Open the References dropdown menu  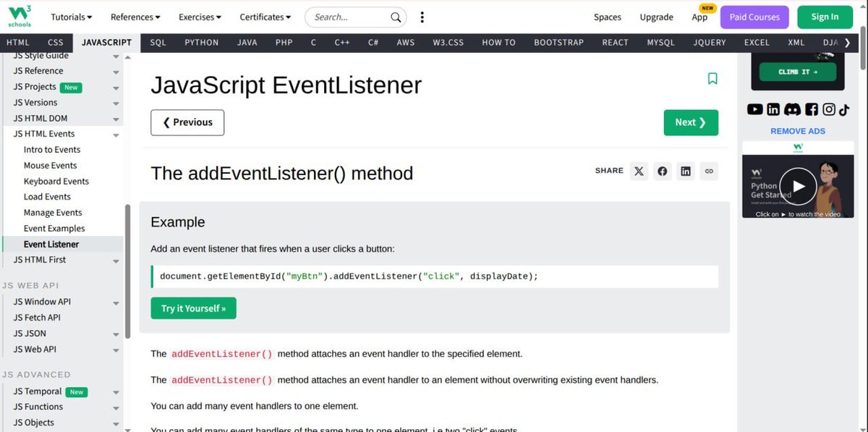coord(135,17)
